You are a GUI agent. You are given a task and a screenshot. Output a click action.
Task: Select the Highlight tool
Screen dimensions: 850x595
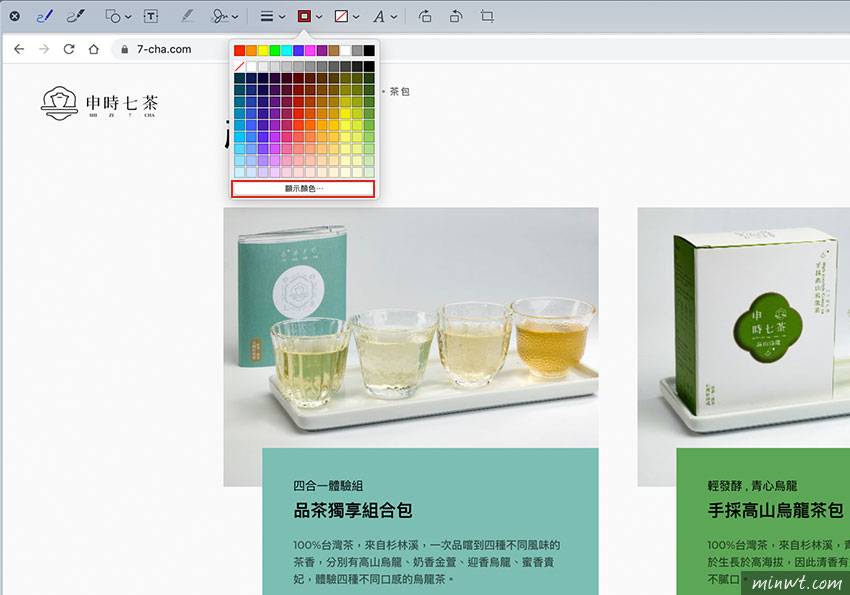click(188, 15)
